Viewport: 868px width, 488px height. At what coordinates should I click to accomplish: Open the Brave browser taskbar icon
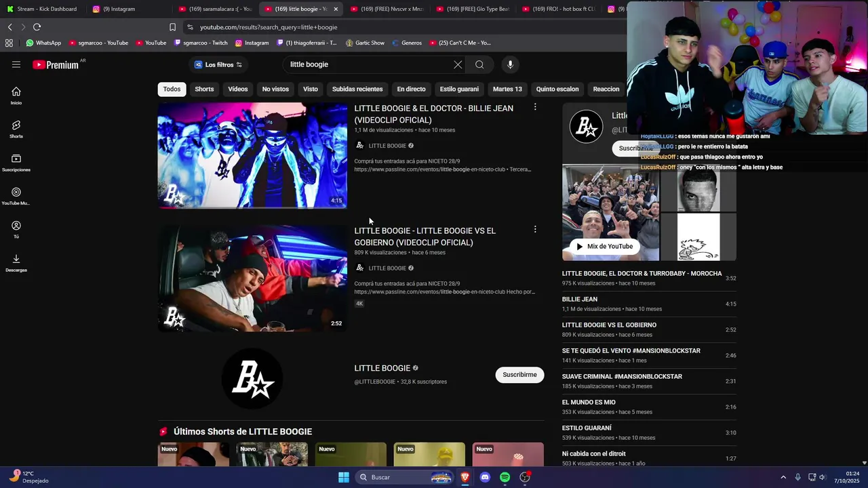[465, 477]
